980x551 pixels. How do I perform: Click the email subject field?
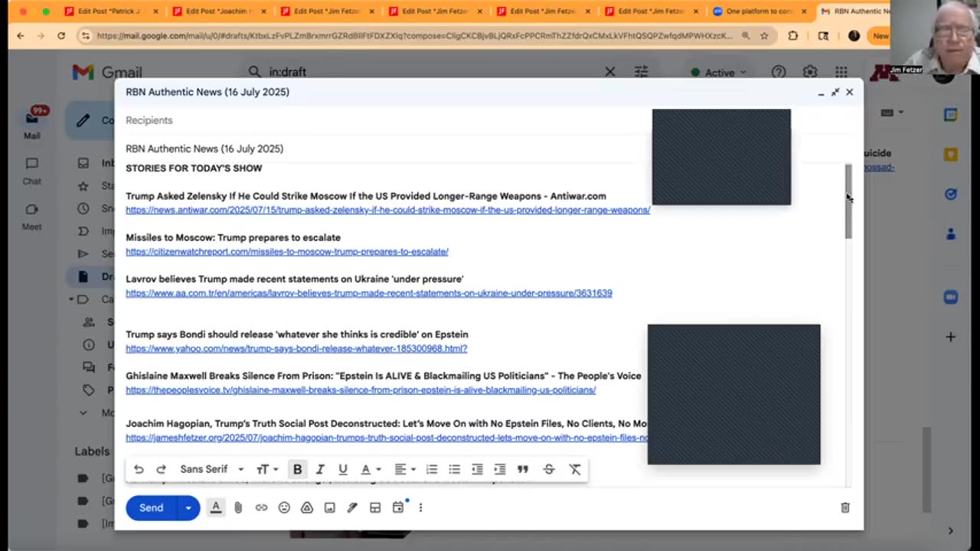coord(387,148)
